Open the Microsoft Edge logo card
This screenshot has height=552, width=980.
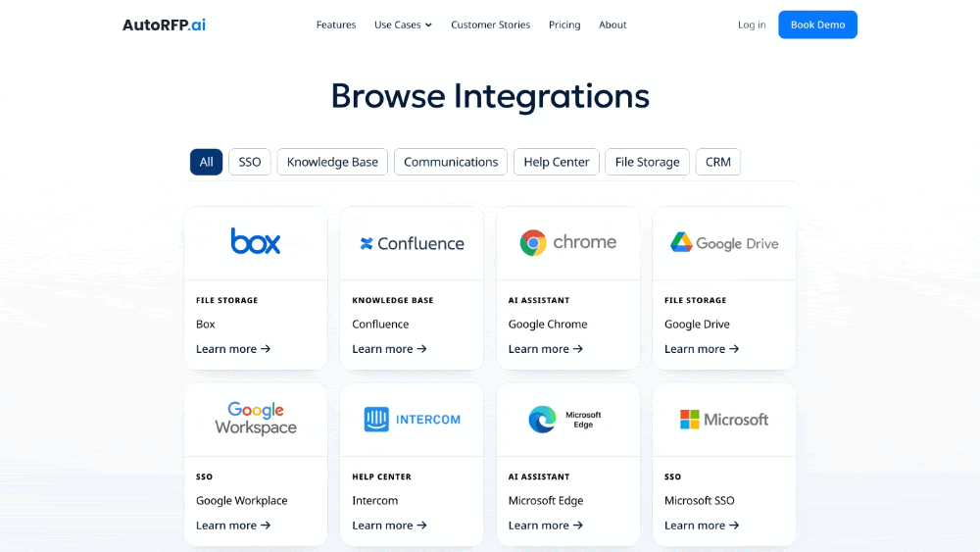click(x=565, y=420)
